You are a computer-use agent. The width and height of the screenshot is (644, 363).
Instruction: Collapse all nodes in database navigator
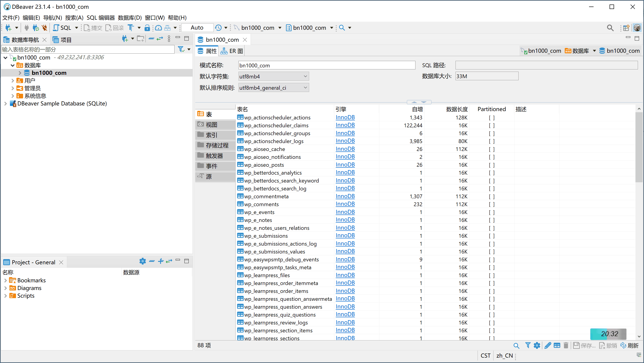coord(151,39)
